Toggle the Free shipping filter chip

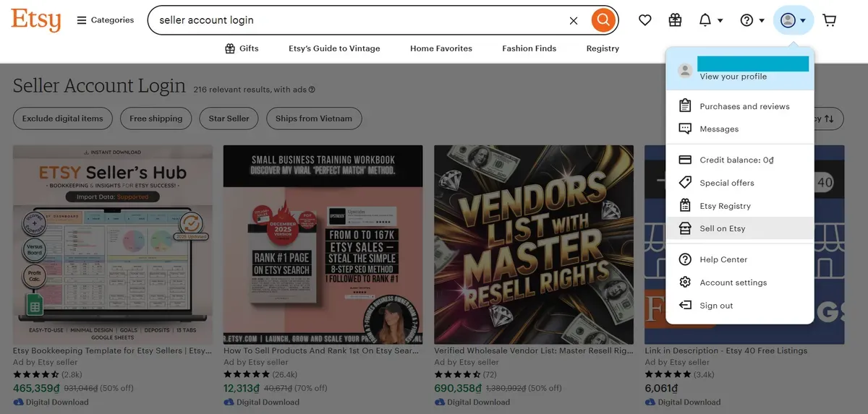156,118
